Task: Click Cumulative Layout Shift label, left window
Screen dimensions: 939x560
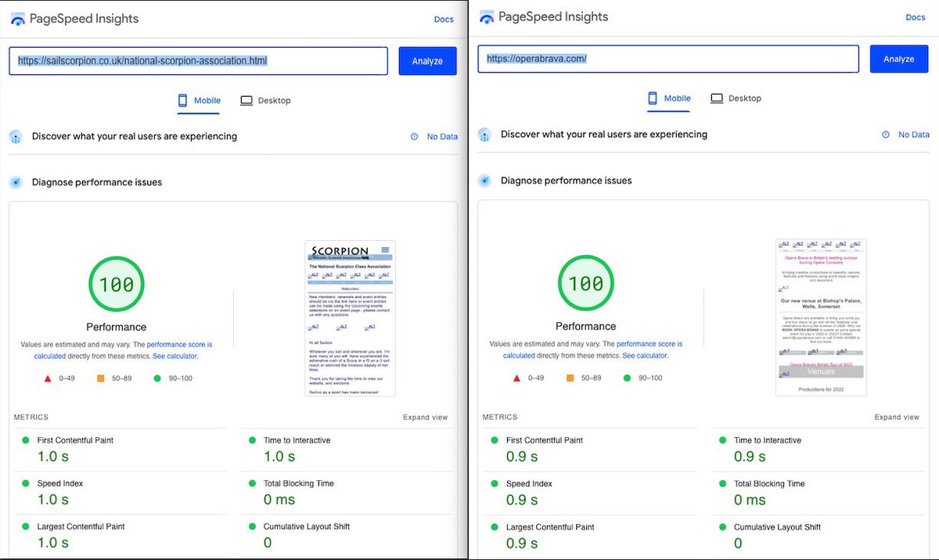Action: [x=306, y=526]
